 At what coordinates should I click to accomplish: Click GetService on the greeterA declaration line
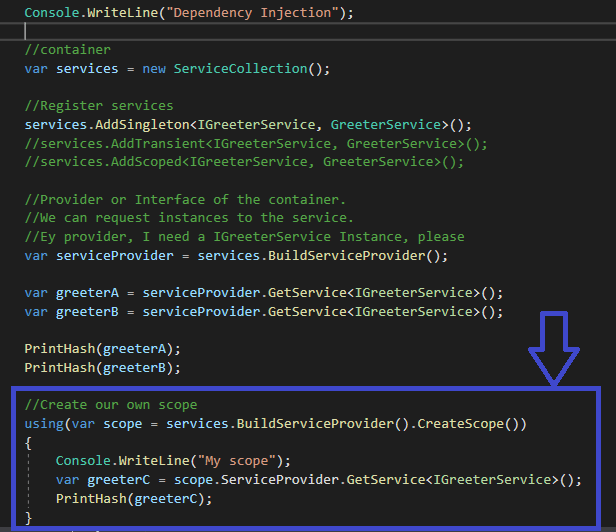307,293
